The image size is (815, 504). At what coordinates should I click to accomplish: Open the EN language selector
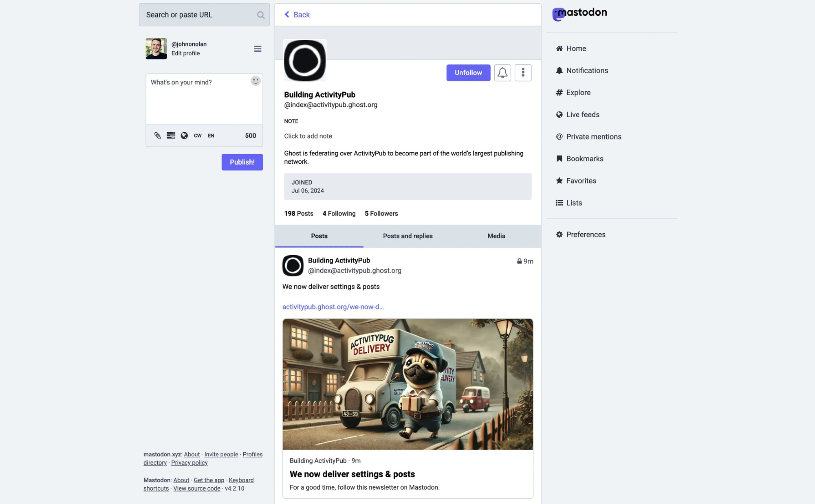click(x=211, y=136)
